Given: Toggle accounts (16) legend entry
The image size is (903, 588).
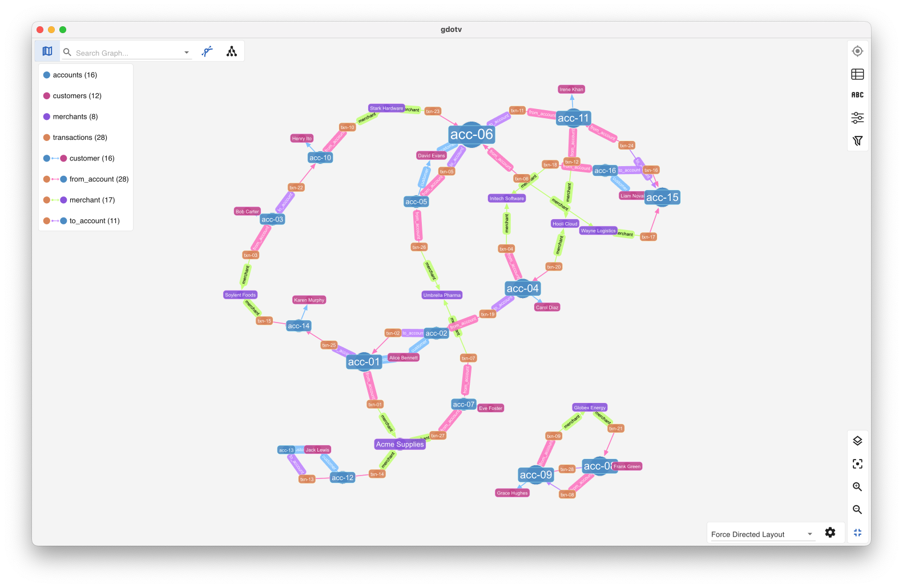Looking at the screenshot, I should pyautogui.click(x=70, y=75).
